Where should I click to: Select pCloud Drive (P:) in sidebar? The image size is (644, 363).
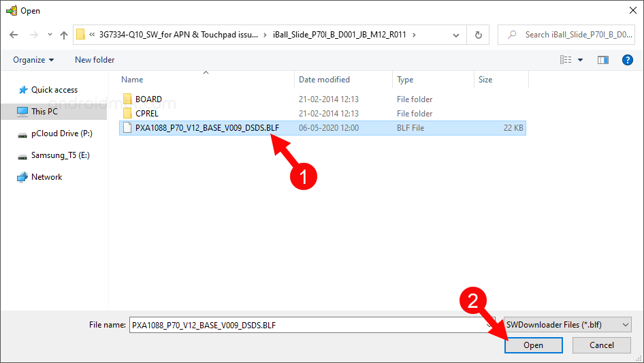tap(61, 134)
